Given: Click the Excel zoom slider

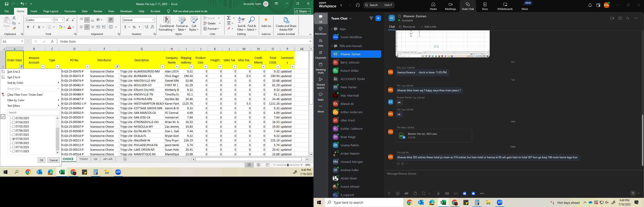Looking at the screenshot, I should tap(288, 165).
